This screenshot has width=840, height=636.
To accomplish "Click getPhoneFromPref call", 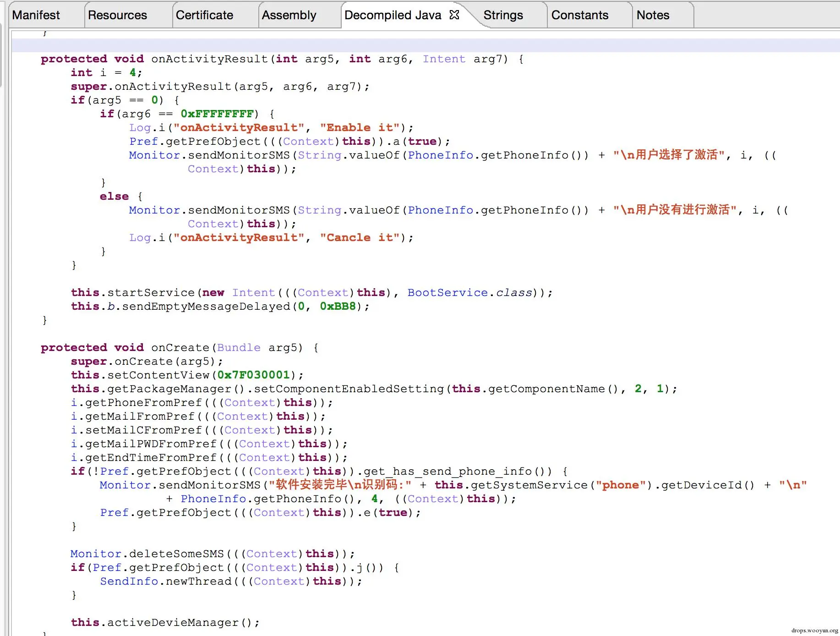I will coord(143,403).
